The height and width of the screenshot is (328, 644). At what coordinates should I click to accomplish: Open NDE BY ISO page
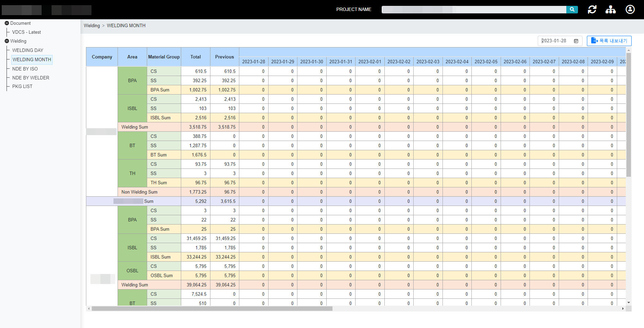25,69
